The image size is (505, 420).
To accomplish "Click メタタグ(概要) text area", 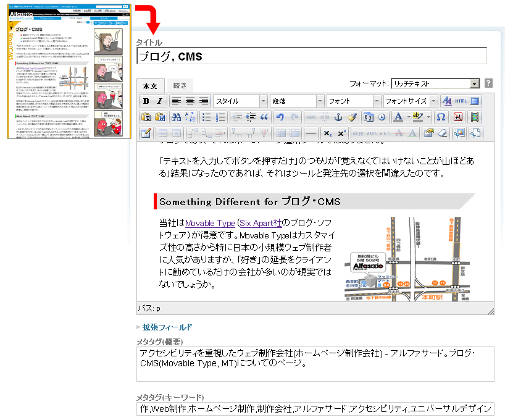I will 315,364.
